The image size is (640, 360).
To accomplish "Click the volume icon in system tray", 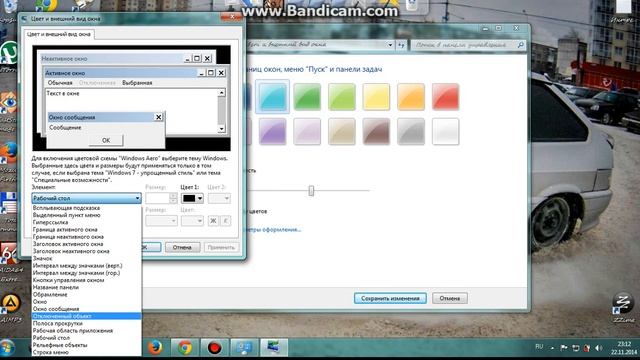I will [598, 348].
